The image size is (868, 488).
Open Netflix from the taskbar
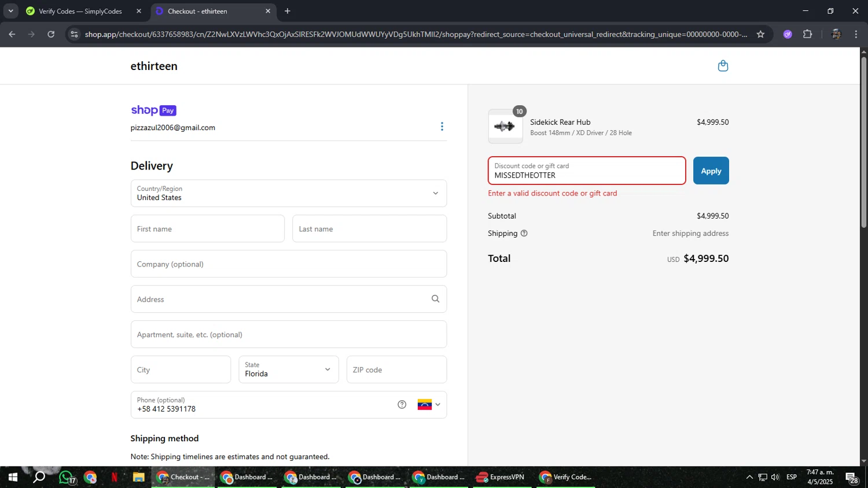[x=114, y=478]
